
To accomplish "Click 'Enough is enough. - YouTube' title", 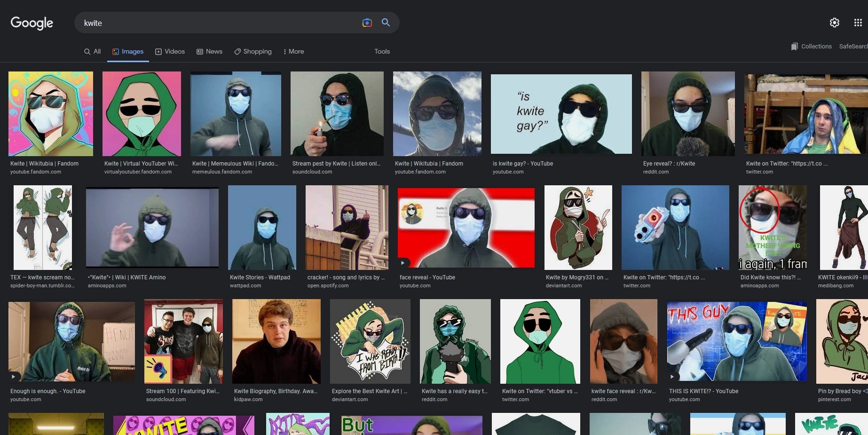I will point(47,391).
